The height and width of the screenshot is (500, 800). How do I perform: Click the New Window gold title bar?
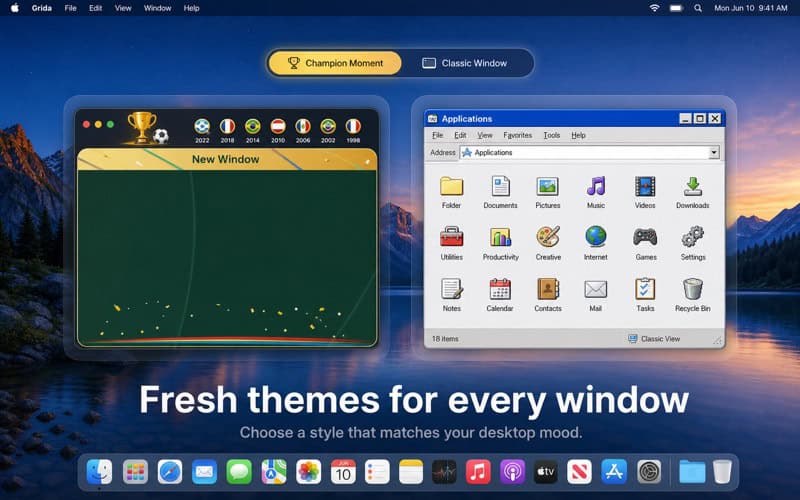227,159
